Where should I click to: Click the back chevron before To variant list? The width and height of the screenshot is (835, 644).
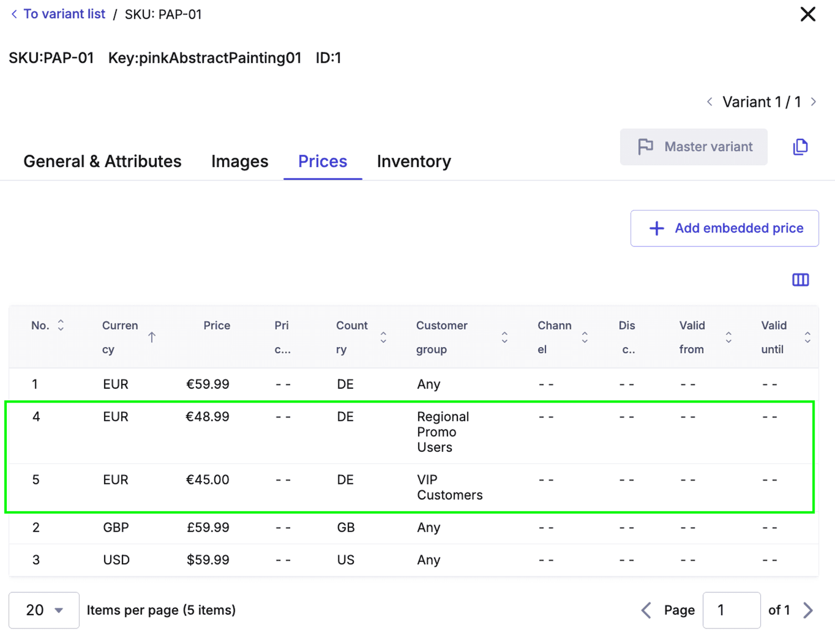13,14
